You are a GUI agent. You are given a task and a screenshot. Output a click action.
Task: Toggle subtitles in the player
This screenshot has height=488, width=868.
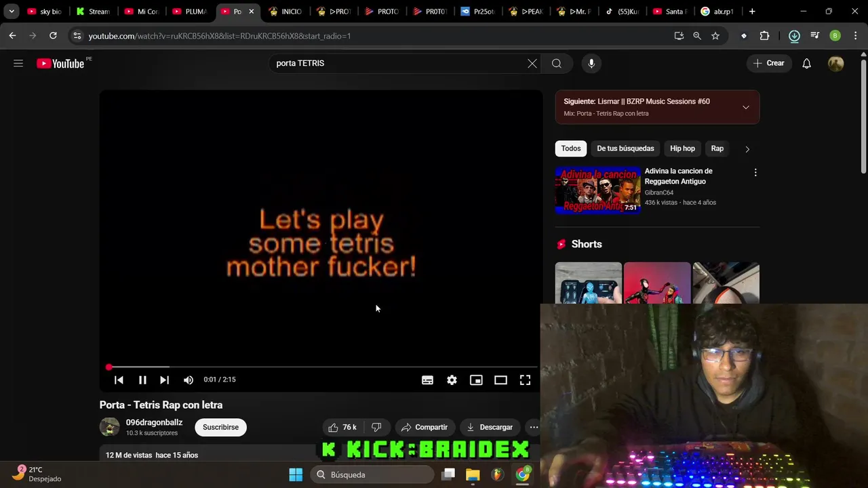(x=427, y=380)
